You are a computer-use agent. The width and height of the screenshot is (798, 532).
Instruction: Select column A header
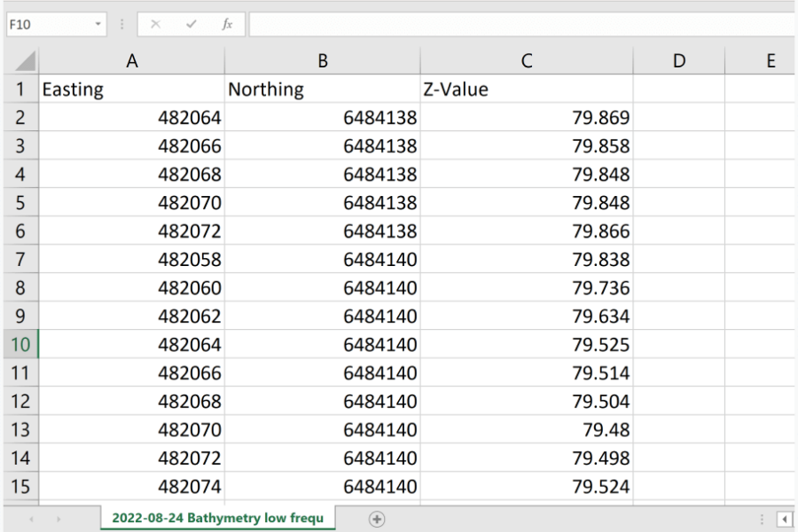(132, 60)
